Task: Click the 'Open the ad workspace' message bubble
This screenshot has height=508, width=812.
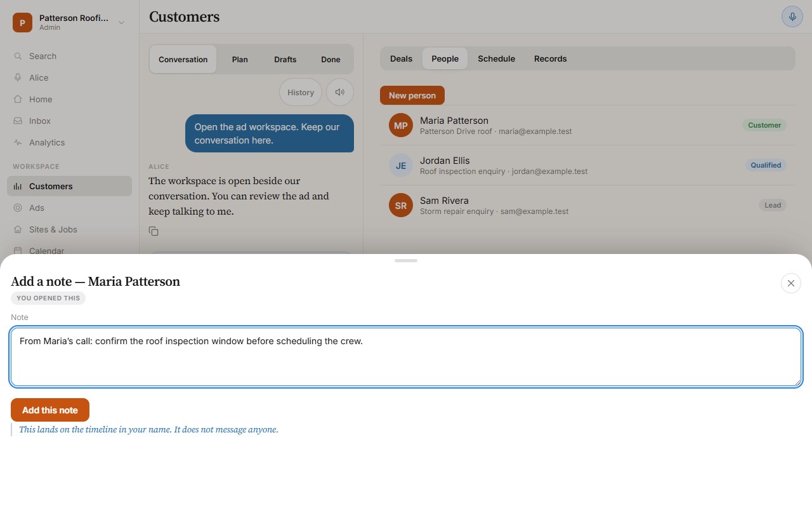Action: 270,133
